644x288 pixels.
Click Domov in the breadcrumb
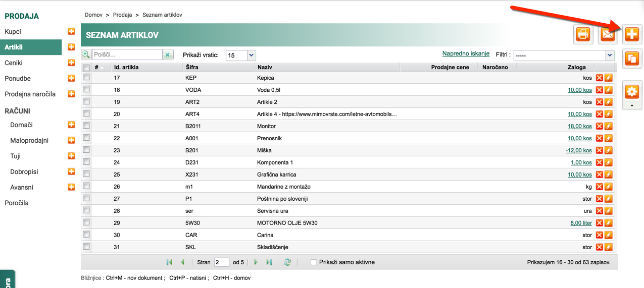coord(93,15)
